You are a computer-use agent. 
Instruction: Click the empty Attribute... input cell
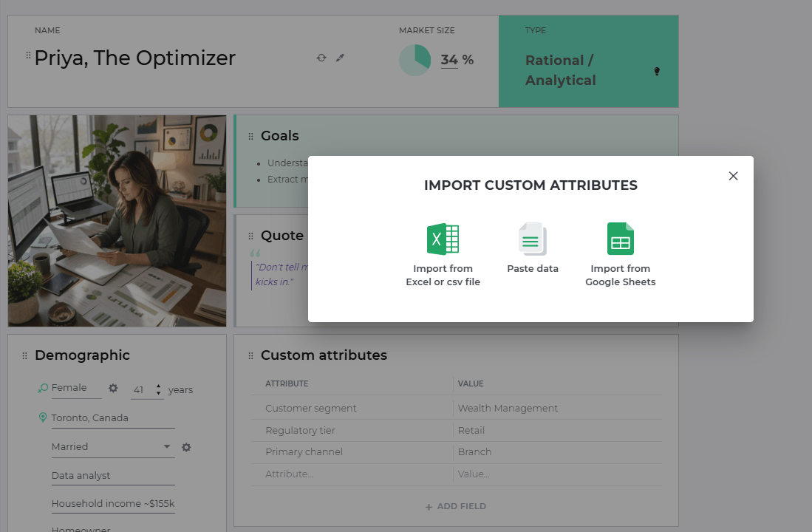[x=352, y=474]
